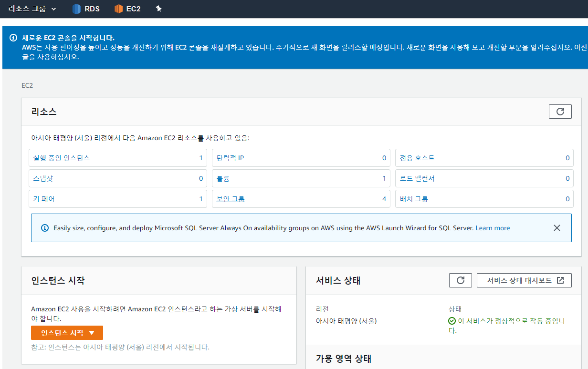
Task: Click the count 1 beside 실행 중인 인스턴스
Action: 201,158
